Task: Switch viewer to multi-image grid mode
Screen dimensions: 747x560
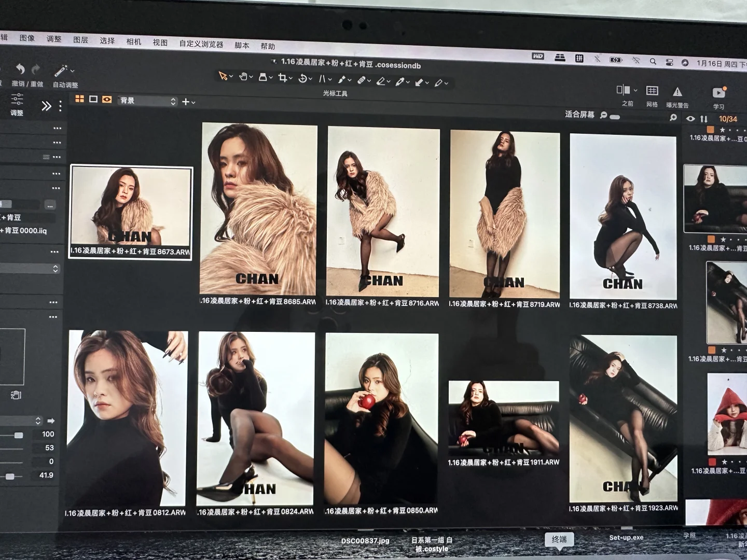Action: click(x=80, y=99)
